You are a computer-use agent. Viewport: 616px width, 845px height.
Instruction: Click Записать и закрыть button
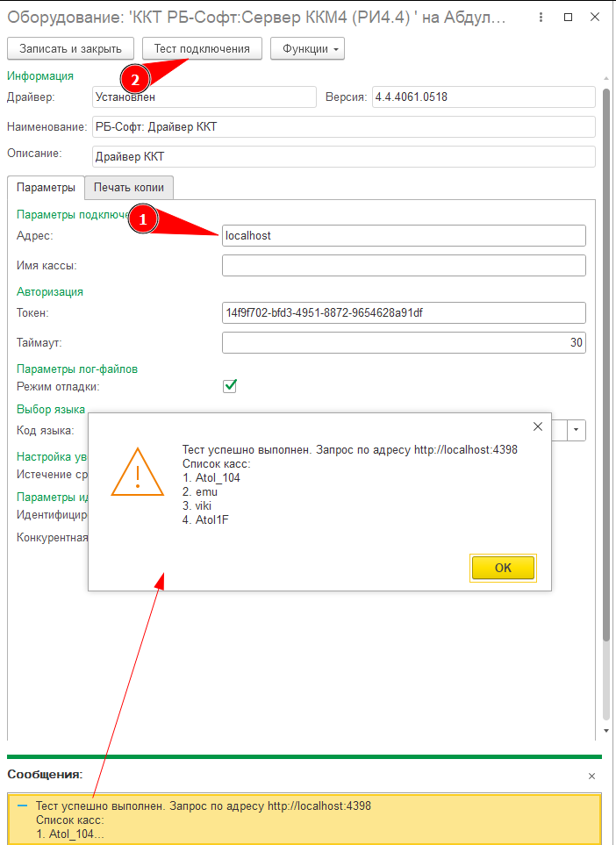[70, 48]
